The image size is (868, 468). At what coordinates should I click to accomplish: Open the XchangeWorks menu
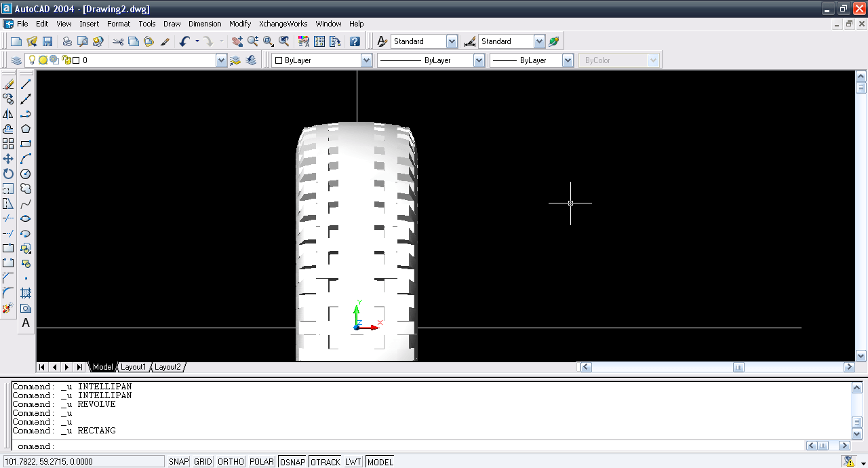(283, 24)
